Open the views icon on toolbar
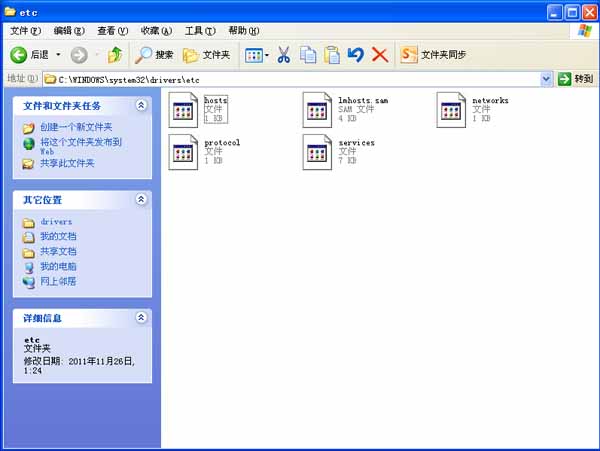Image resolution: width=600 pixels, height=451 pixels. (x=253, y=55)
